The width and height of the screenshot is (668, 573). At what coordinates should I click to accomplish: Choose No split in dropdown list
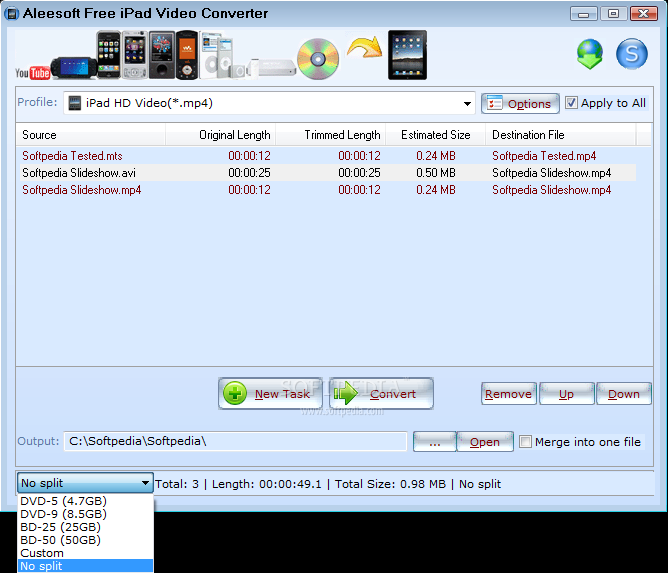tap(85, 566)
